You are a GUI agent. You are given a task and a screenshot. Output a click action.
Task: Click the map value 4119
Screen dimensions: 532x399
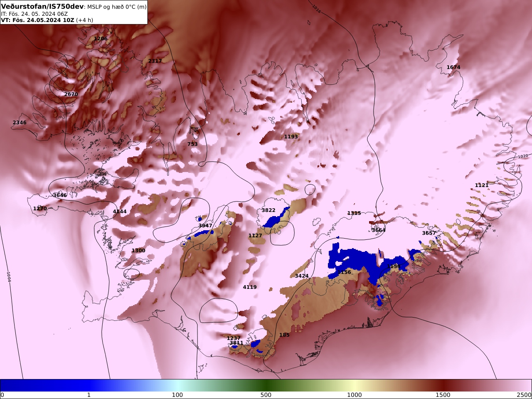point(250,287)
